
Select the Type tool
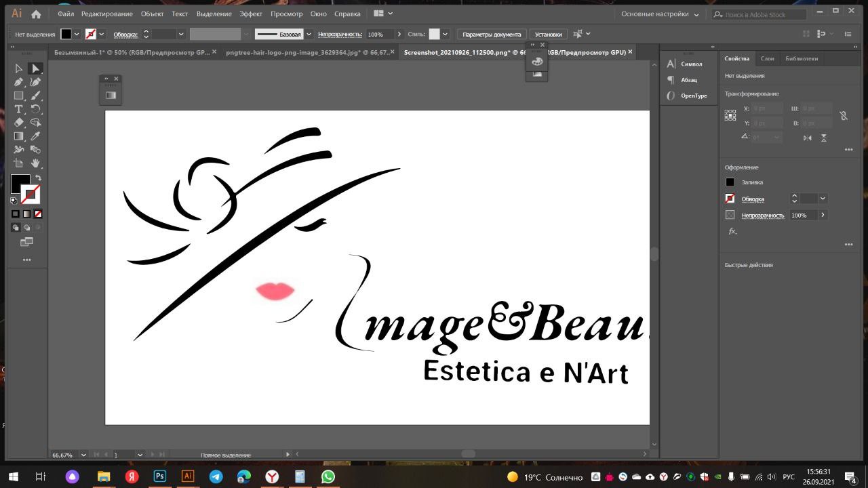pyautogui.click(x=19, y=109)
